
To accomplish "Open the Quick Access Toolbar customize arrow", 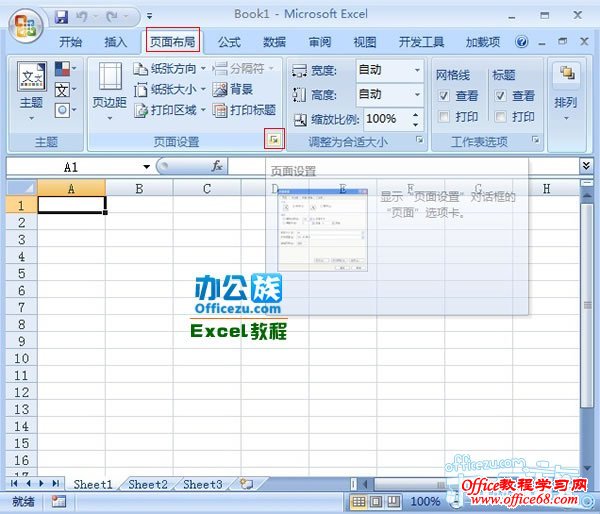I will 150,16.
